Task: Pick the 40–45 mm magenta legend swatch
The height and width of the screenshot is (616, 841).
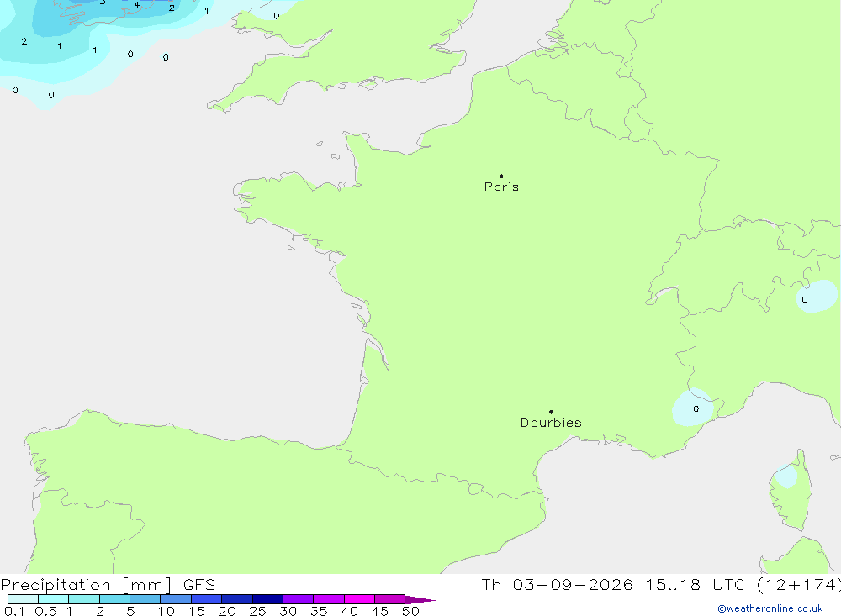Action: (359, 599)
